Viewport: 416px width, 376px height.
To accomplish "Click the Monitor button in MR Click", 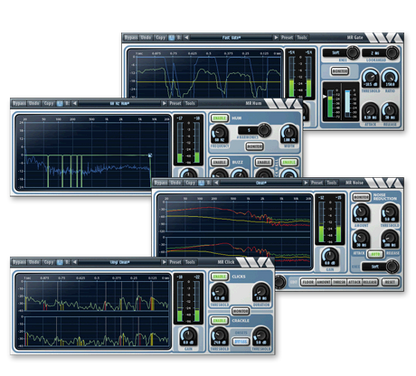I will coord(240,311).
